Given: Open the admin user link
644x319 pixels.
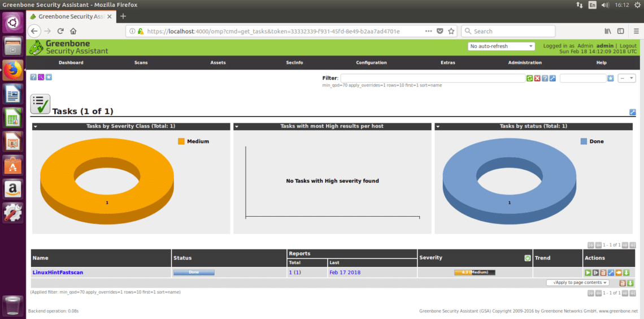Looking at the screenshot, I should click(x=605, y=46).
